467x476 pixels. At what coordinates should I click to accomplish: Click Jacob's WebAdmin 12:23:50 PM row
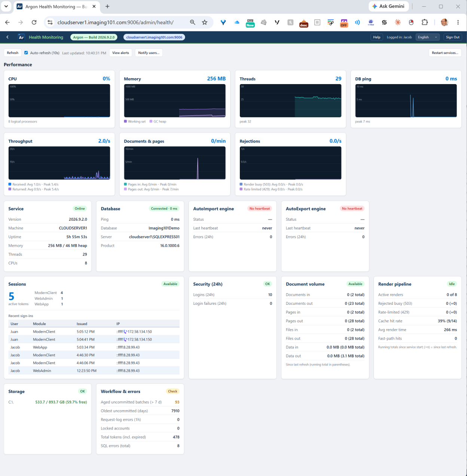pyautogui.click(x=94, y=371)
